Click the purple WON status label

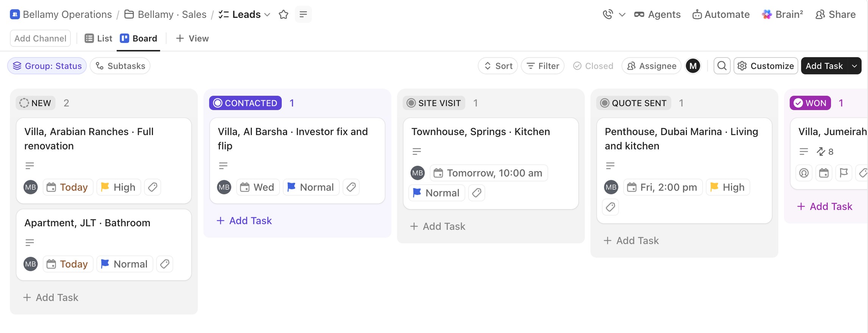coord(810,103)
